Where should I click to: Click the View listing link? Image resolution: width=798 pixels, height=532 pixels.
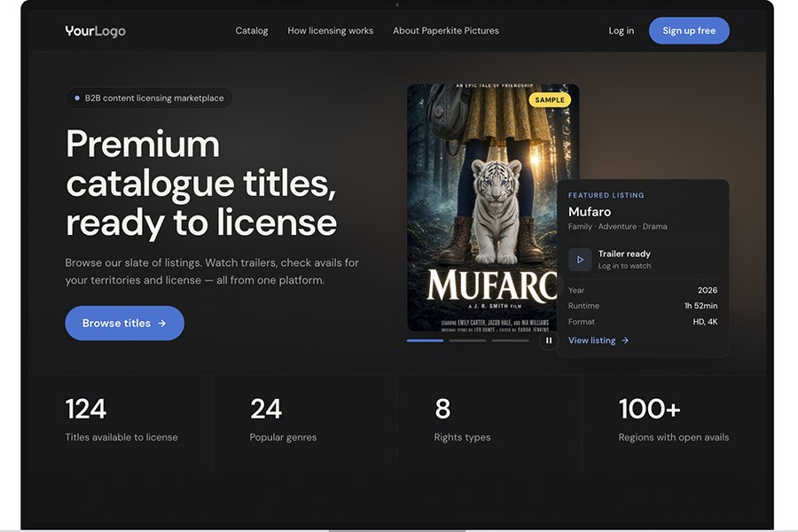click(x=598, y=340)
